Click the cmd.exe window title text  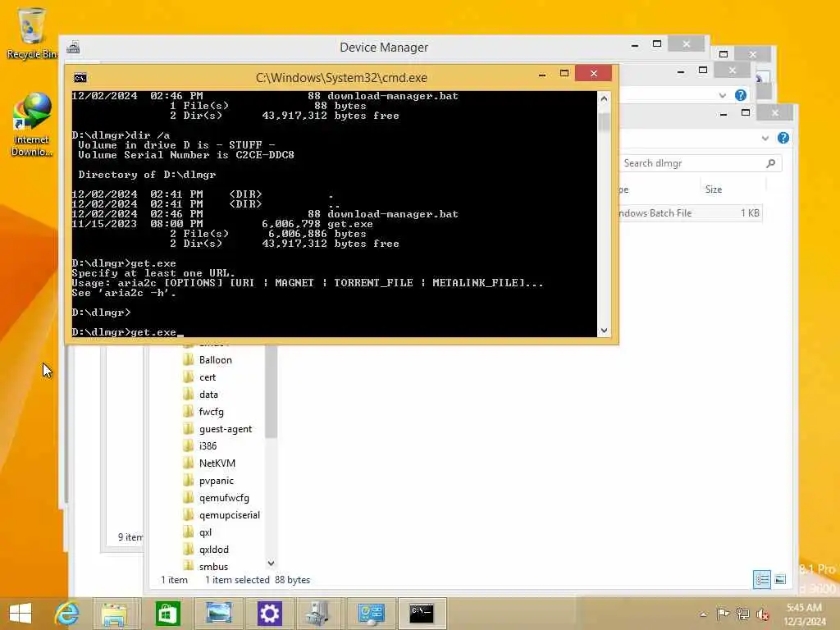tap(341, 78)
